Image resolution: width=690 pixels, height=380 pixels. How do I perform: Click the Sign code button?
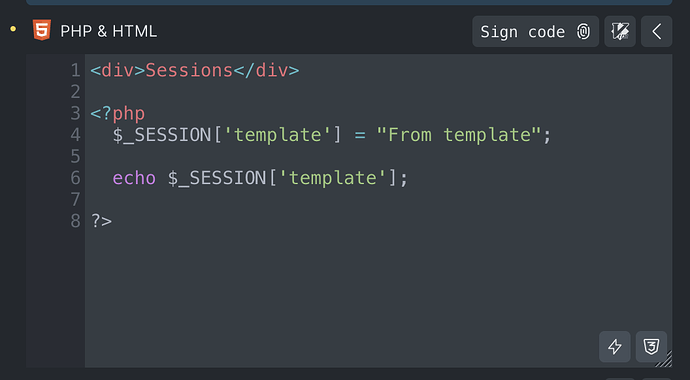click(x=535, y=31)
